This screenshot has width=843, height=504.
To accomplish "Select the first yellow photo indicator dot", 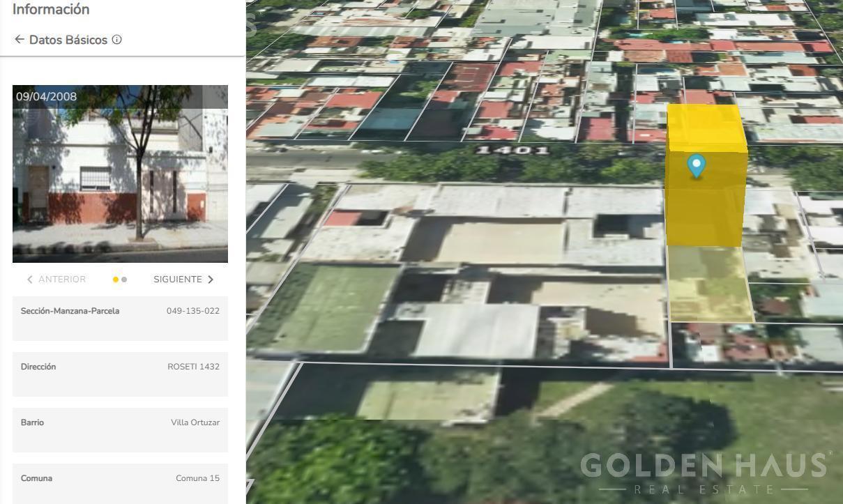I will coord(116,280).
